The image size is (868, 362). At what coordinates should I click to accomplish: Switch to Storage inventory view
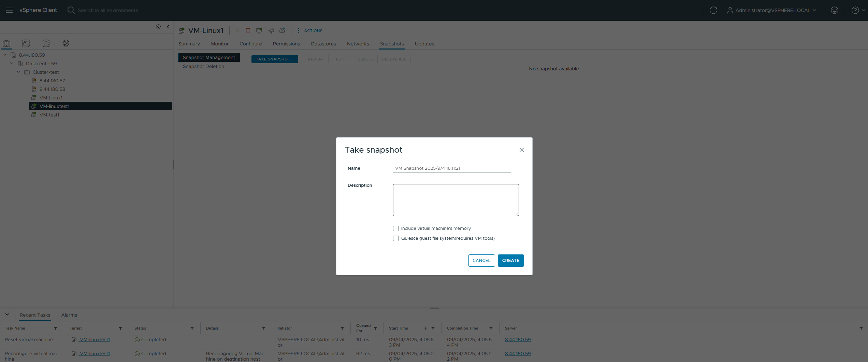[x=46, y=43]
